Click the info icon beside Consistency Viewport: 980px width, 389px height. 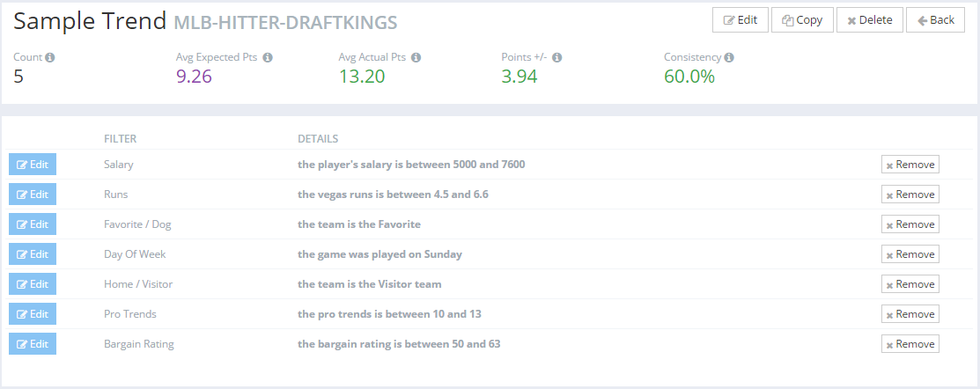point(729,57)
